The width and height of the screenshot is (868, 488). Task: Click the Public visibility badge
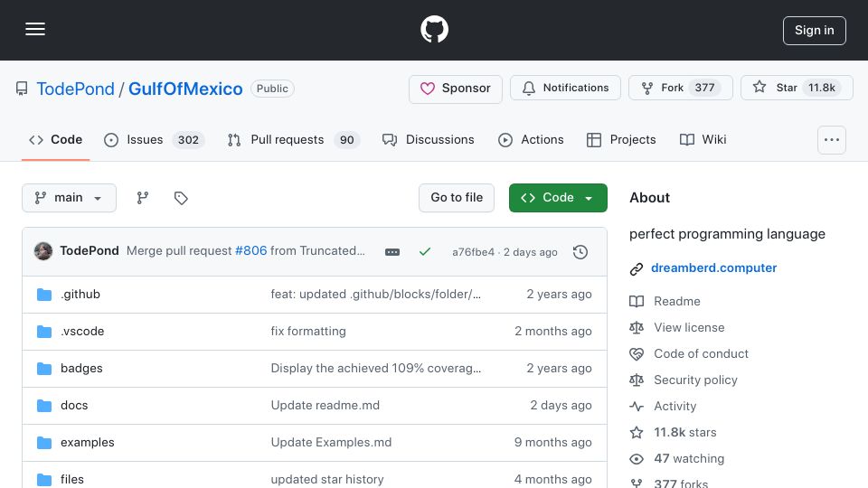point(272,89)
